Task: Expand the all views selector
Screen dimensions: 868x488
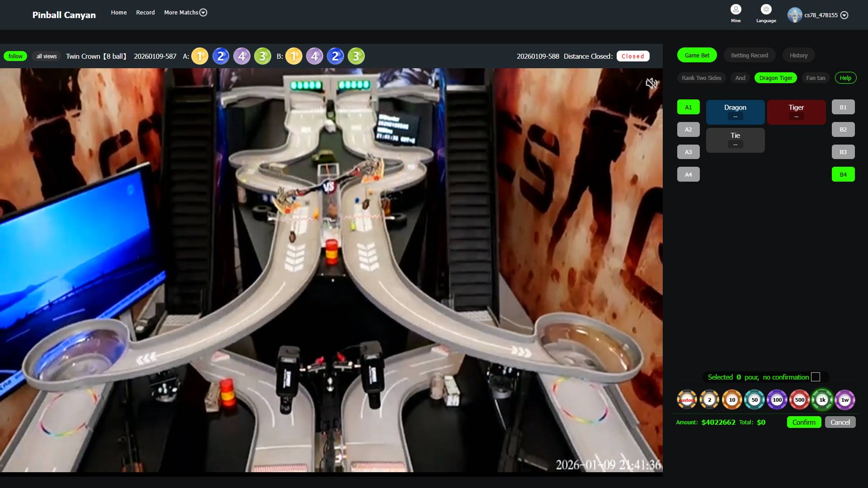Action: pyautogui.click(x=47, y=56)
